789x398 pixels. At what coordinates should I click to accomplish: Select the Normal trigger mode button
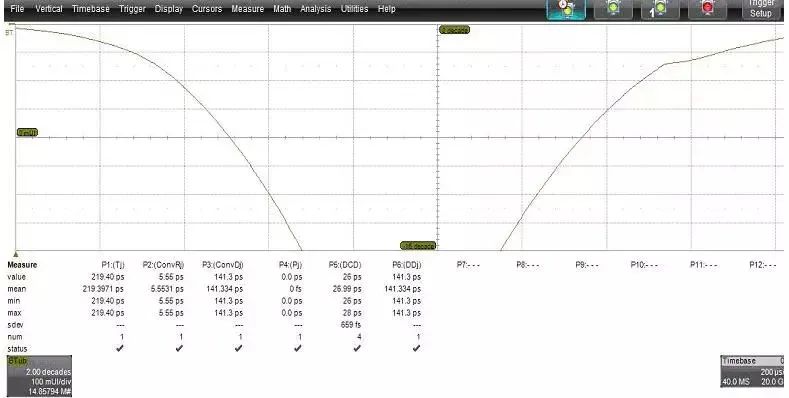point(613,10)
